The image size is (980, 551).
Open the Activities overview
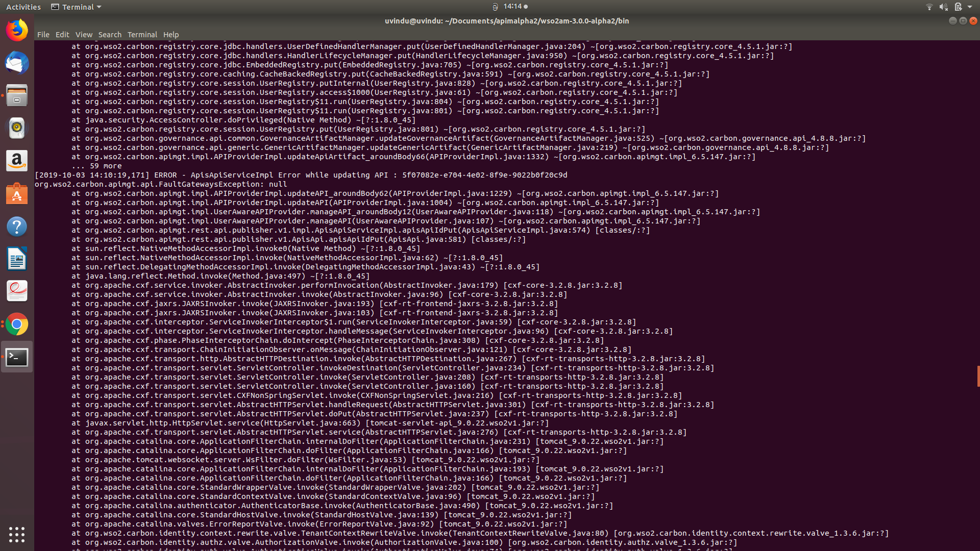pos(23,7)
